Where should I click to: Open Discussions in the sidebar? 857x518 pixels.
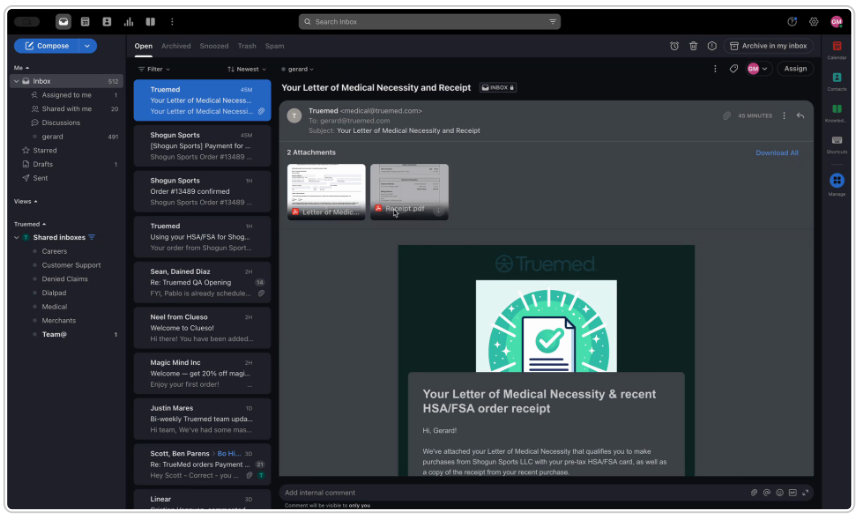(x=61, y=123)
